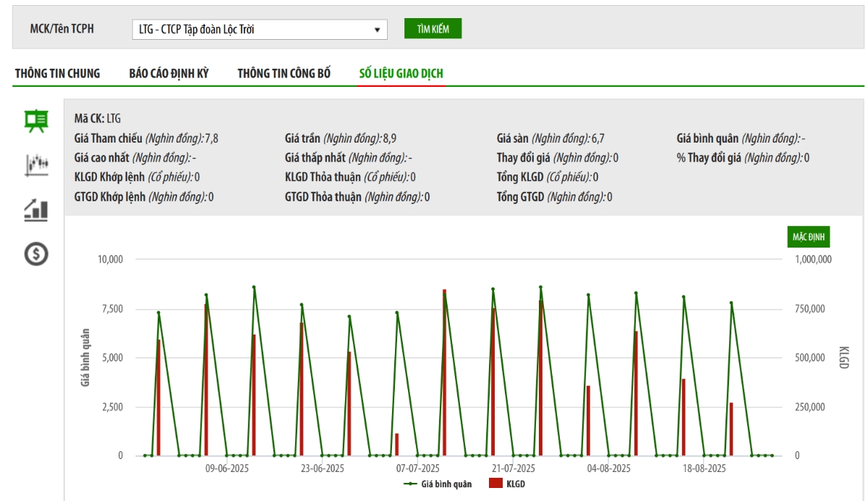Click the shortest red KLGD volume bar

pyautogui.click(x=396, y=445)
